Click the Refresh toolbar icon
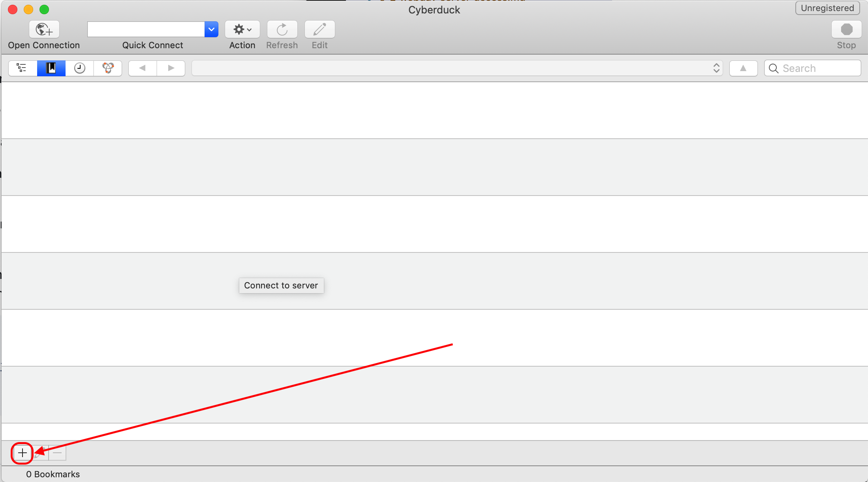Image resolution: width=868 pixels, height=482 pixels. click(282, 29)
